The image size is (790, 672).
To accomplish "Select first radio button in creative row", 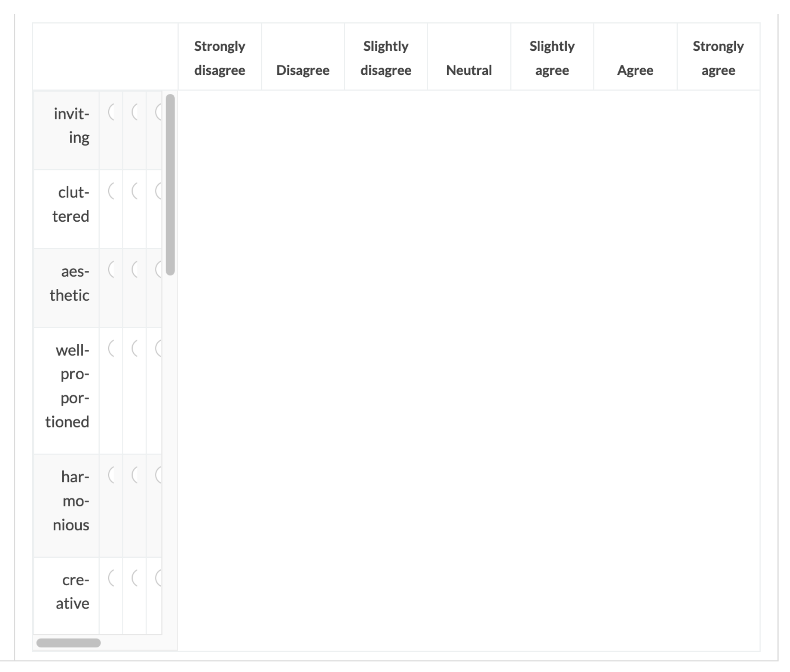I will [x=111, y=578].
